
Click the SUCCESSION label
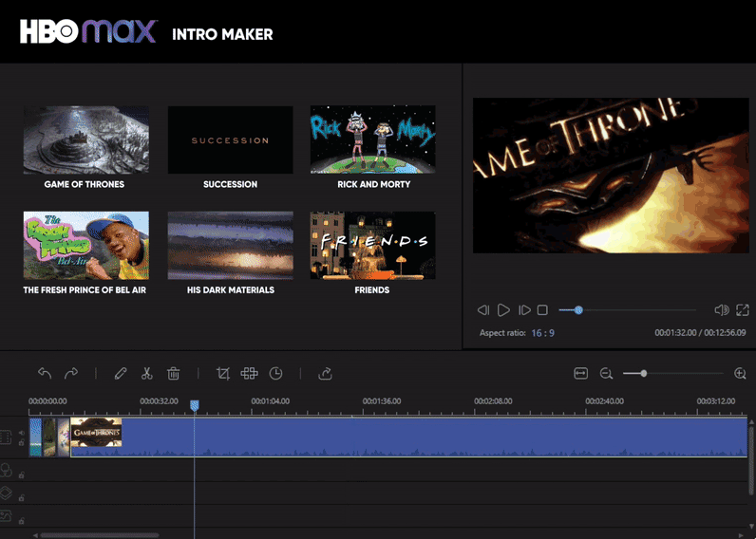pyautogui.click(x=230, y=184)
